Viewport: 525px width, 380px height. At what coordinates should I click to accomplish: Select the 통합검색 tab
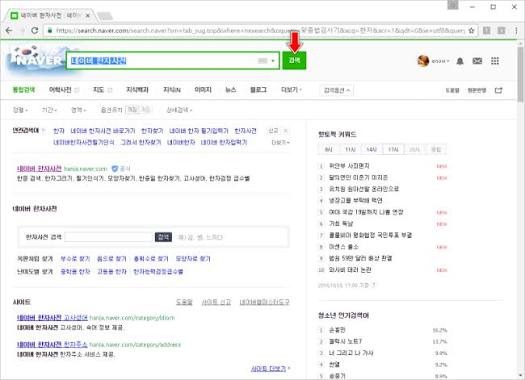pyautogui.click(x=24, y=90)
